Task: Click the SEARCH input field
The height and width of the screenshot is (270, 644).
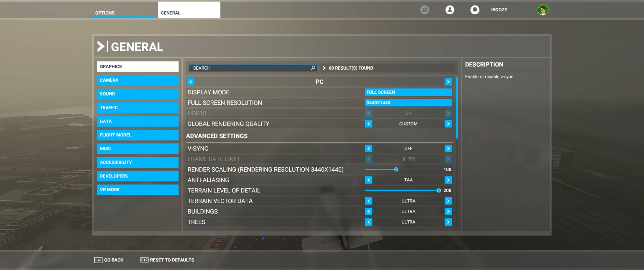Action: click(253, 68)
